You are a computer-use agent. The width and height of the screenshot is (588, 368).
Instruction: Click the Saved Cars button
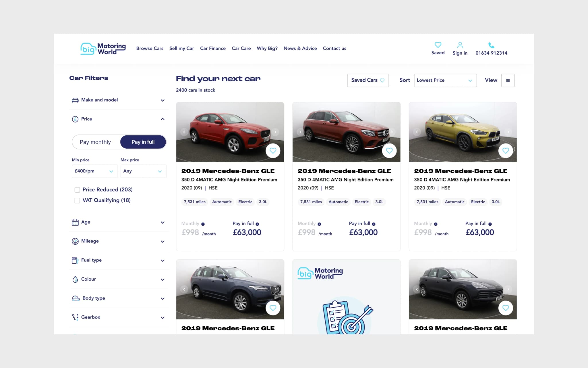(367, 80)
